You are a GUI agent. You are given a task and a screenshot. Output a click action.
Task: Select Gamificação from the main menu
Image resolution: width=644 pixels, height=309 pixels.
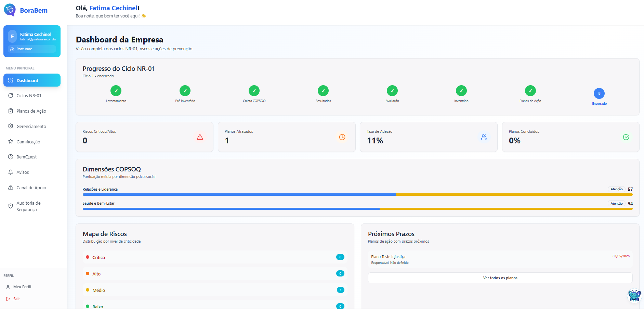point(32,141)
